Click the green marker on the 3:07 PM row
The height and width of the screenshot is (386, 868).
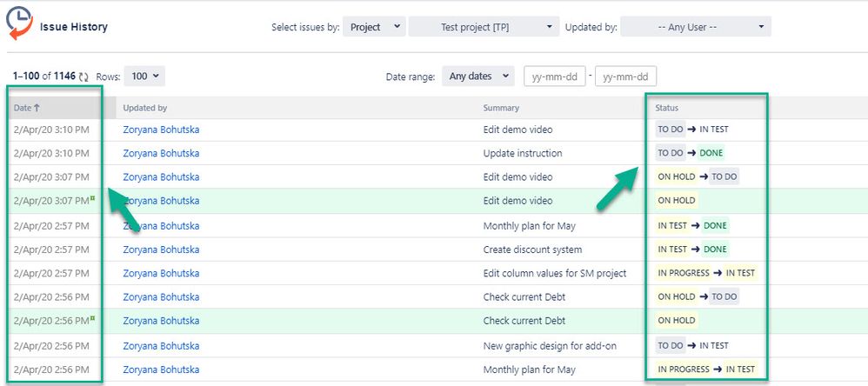92,198
